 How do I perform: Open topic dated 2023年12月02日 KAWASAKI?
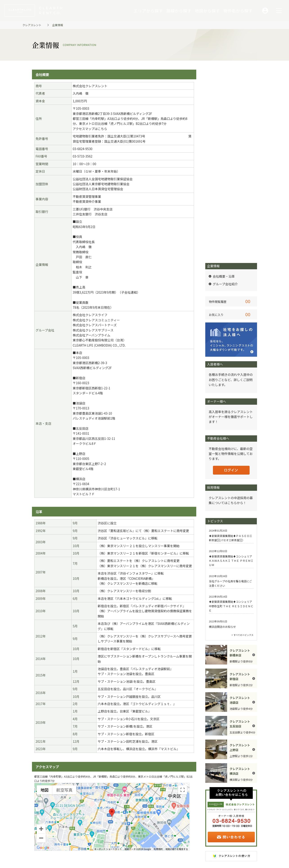(x=231, y=561)
